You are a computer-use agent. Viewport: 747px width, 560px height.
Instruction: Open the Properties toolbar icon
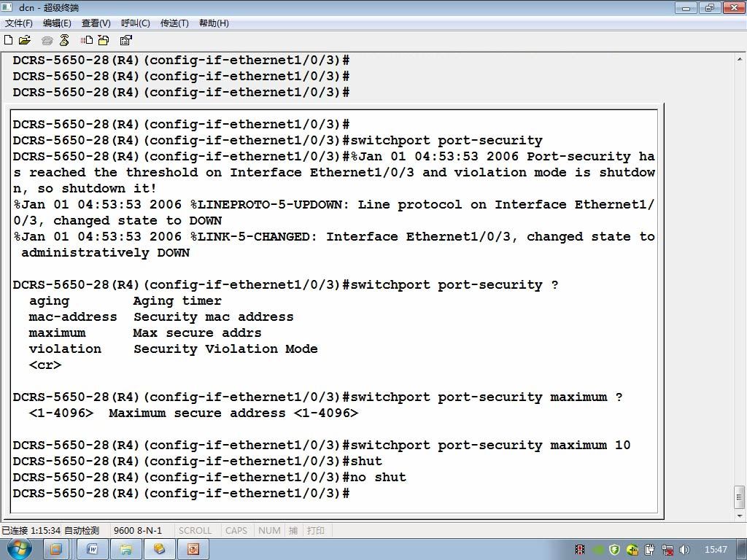[125, 40]
